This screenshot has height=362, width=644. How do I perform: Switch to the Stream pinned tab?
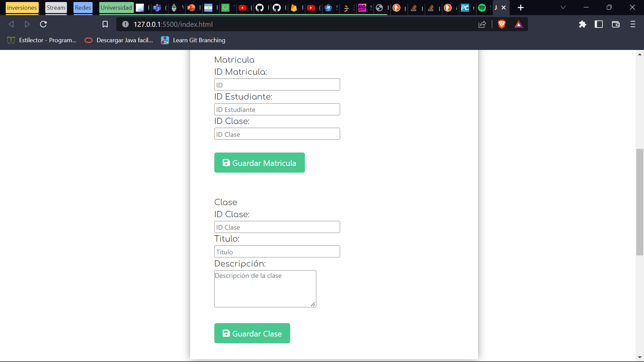[x=56, y=7]
